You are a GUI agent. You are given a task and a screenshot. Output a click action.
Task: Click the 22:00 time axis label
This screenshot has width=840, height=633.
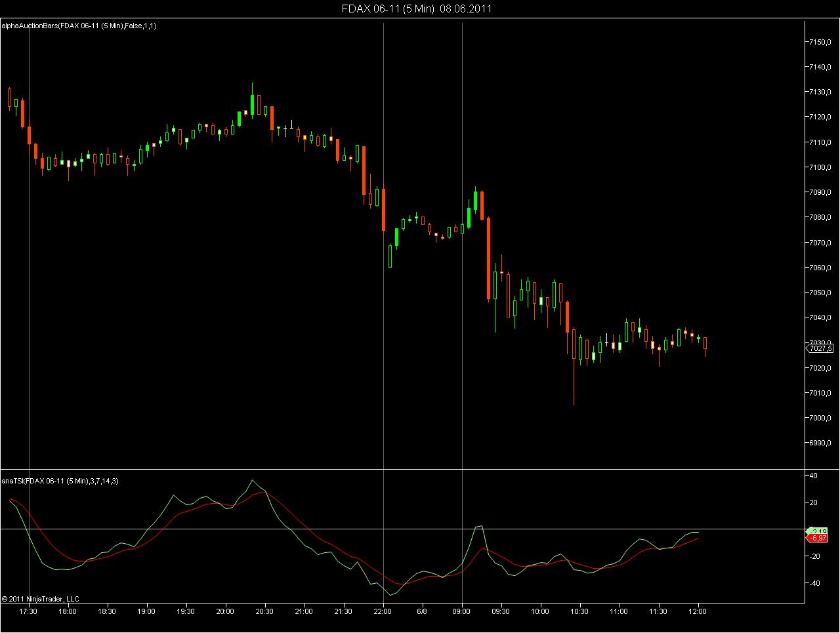point(383,611)
